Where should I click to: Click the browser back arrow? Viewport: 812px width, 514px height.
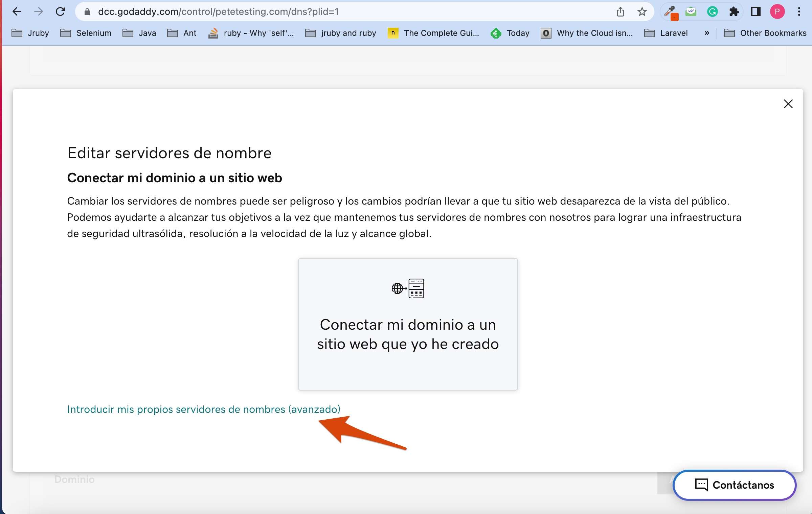click(x=17, y=11)
